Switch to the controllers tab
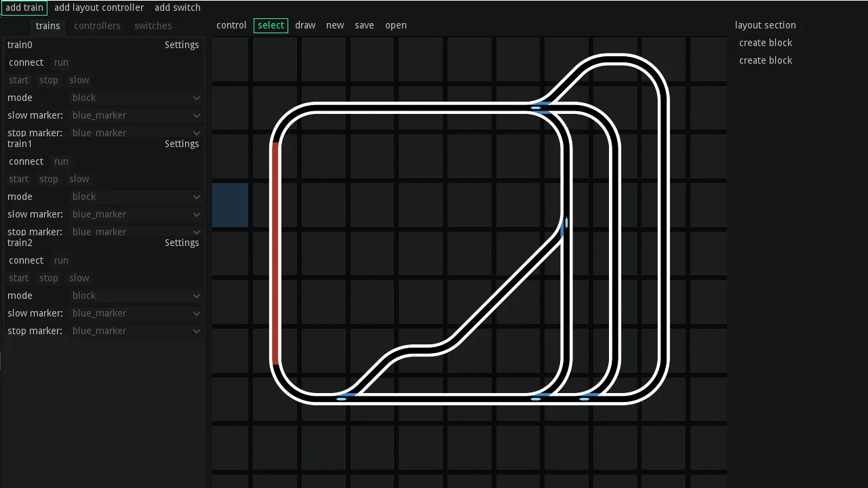 [x=97, y=26]
